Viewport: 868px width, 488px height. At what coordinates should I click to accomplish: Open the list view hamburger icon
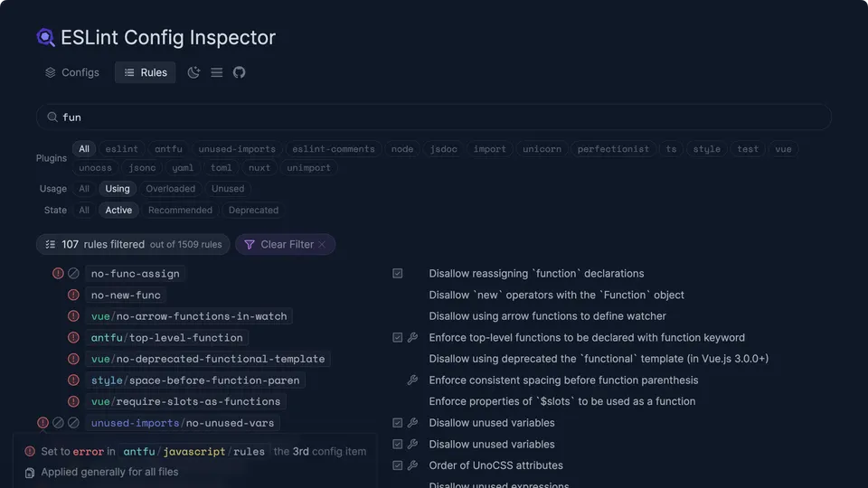pos(216,72)
